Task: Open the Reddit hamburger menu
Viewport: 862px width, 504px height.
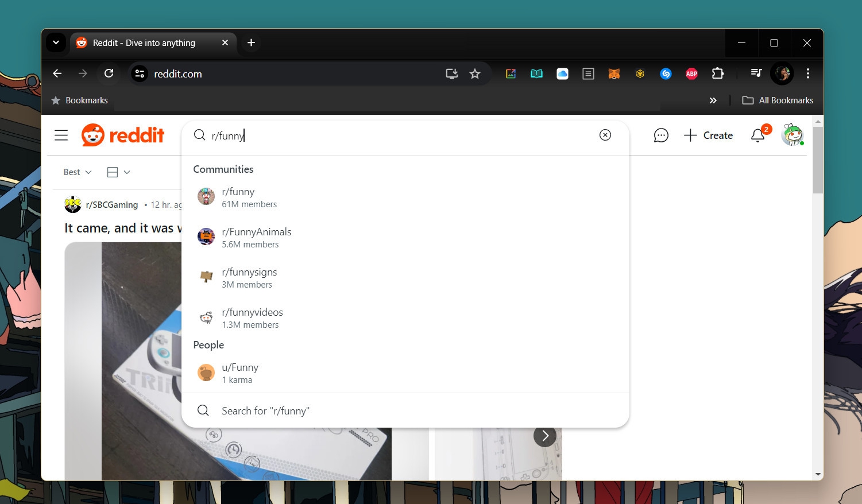Action: point(61,135)
